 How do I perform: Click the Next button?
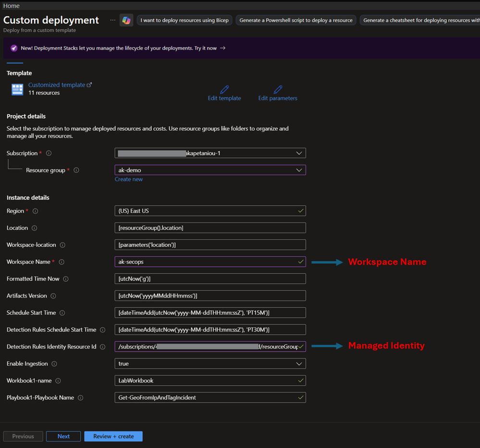63,436
